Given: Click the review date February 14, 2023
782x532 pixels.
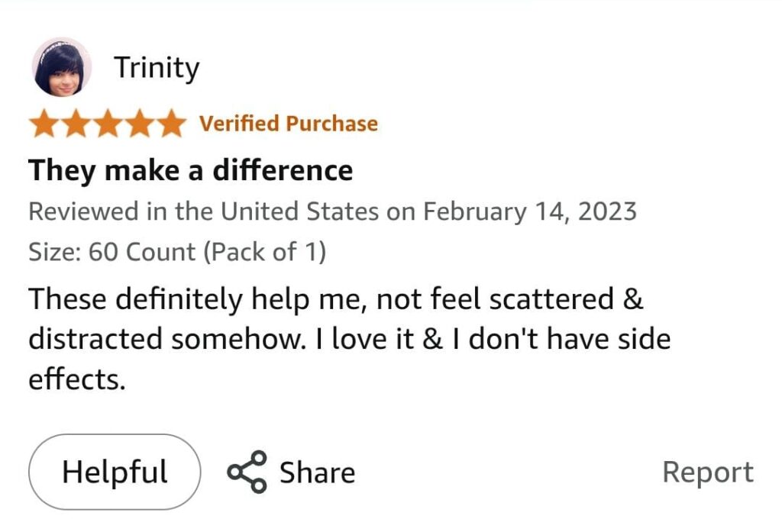Looking at the screenshot, I should (529, 211).
